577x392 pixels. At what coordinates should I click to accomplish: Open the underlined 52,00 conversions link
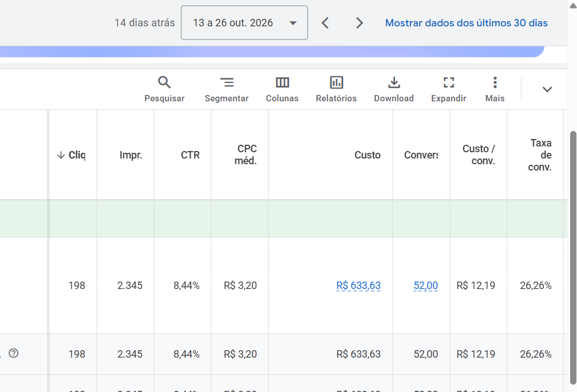[x=426, y=286]
